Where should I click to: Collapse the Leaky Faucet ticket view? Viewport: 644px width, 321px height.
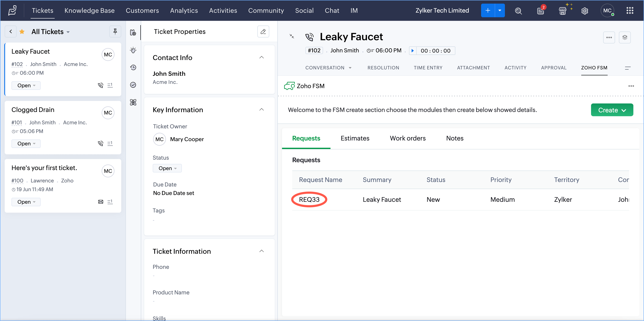(x=292, y=36)
